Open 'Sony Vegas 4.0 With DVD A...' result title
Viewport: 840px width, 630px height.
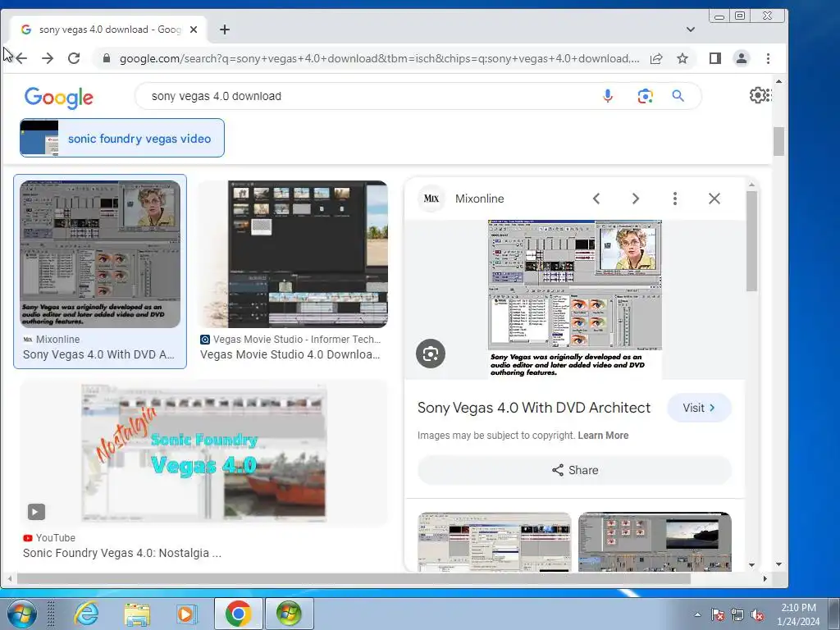98,354
